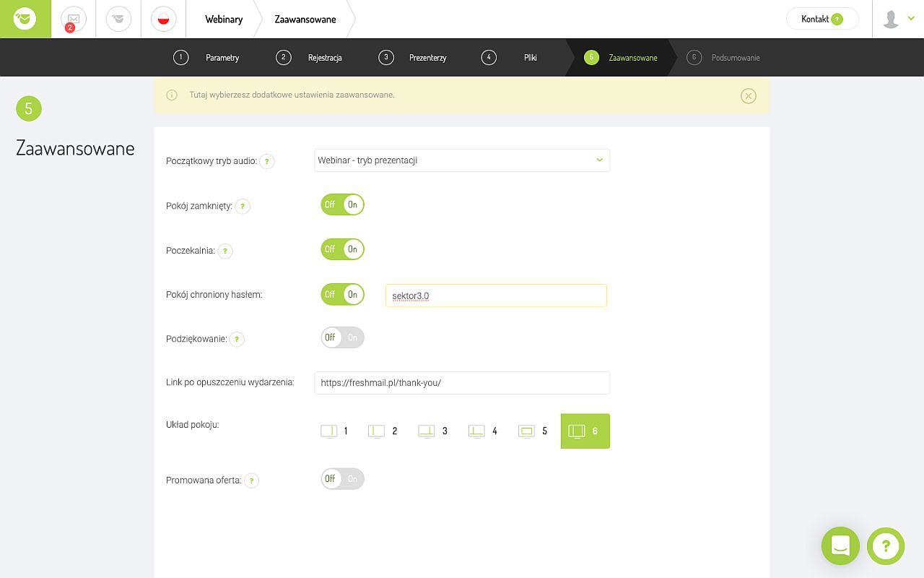Image resolution: width=924 pixels, height=578 pixels.
Task: Open the chat support bubble icon
Action: tap(840, 545)
